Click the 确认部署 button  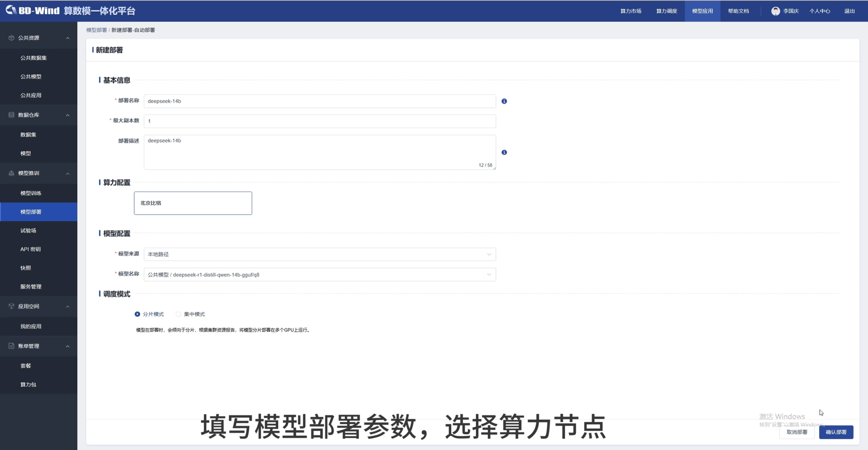pyautogui.click(x=836, y=432)
